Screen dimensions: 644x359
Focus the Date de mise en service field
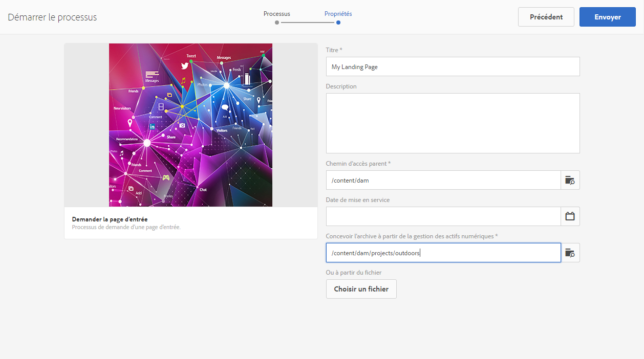pos(443,216)
